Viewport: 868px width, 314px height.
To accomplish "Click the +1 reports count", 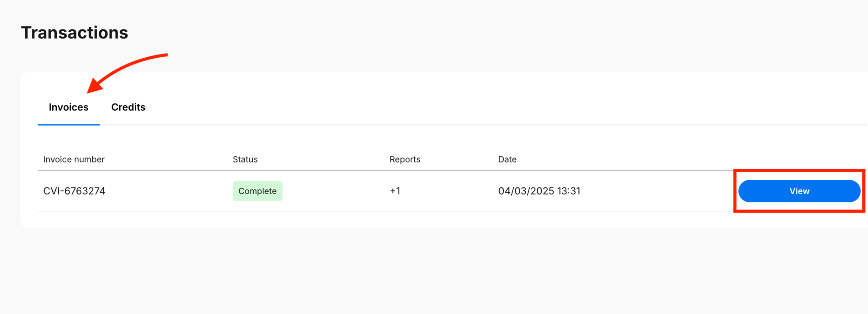I will tap(395, 191).
